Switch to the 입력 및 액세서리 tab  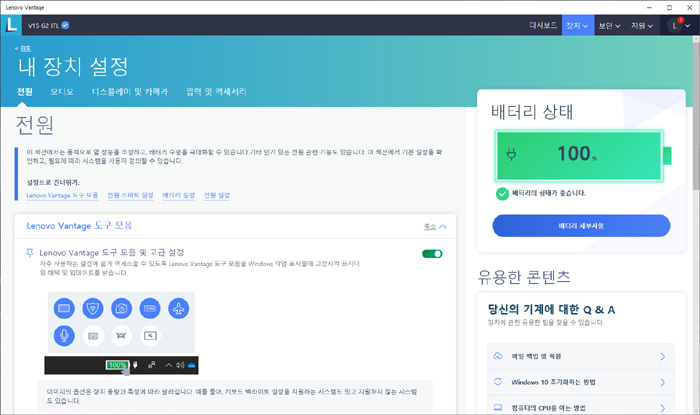point(216,91)
